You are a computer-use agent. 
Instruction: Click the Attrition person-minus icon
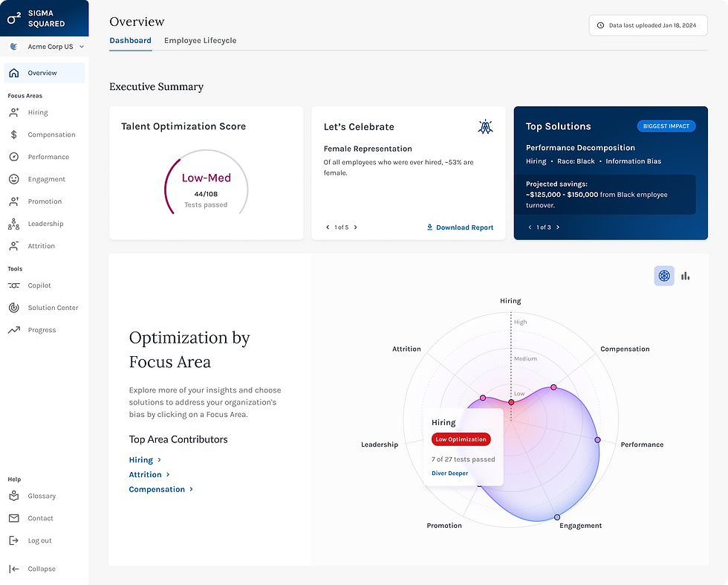coord(16,245)
